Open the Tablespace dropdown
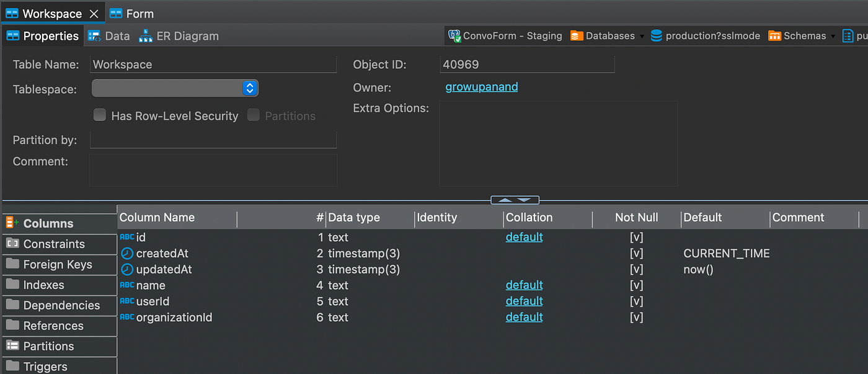The image size is (868, 374). click(249, 89)
